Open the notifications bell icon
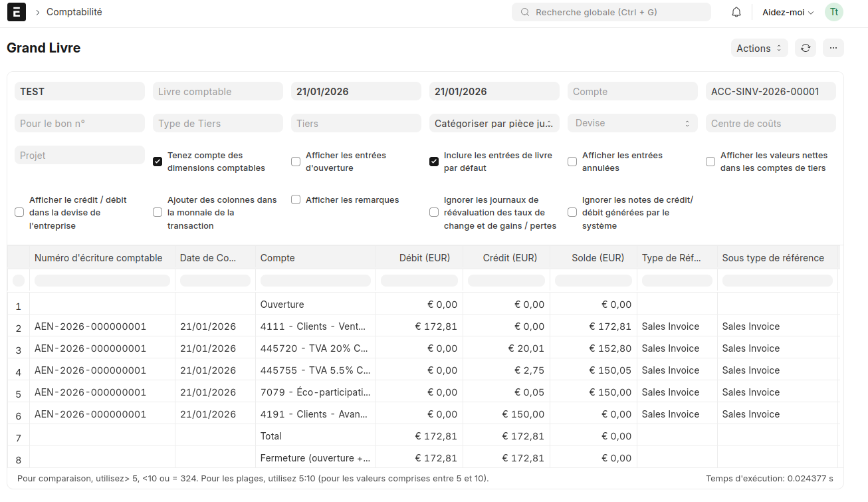The width and height of the screenshot is (868, 502). [x=736, y=12]
